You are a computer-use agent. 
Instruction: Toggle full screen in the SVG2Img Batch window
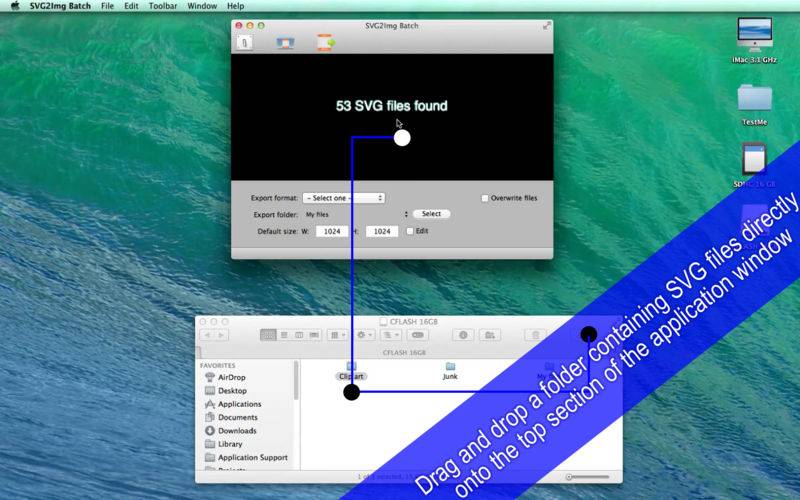click(x=546, y=26)
